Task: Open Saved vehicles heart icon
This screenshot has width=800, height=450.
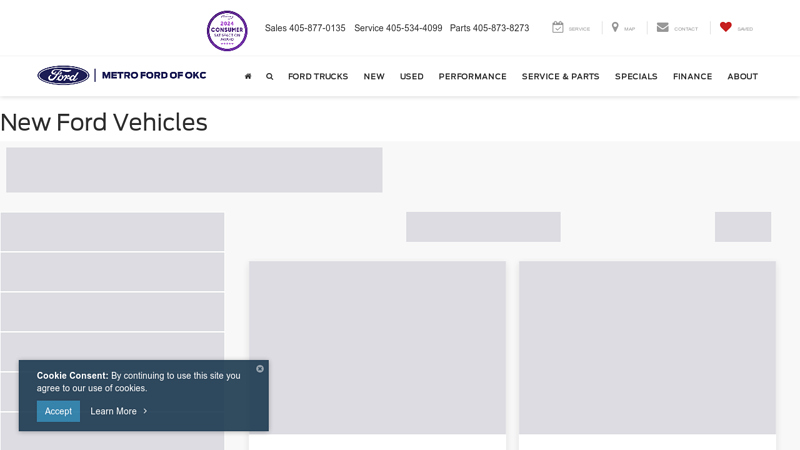Action: pyautogui.click(x=726, y=28)
